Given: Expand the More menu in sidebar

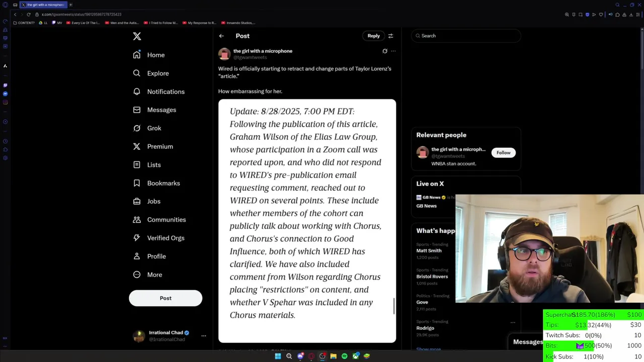Looking at the screenshot, I should [147, 275].
